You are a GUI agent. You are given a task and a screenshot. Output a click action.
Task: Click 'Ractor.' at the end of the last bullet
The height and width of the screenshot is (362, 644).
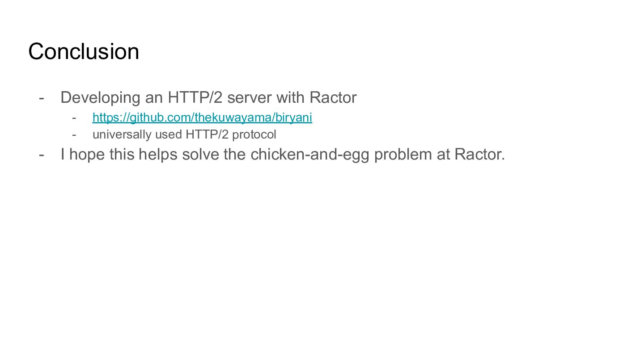480,154
